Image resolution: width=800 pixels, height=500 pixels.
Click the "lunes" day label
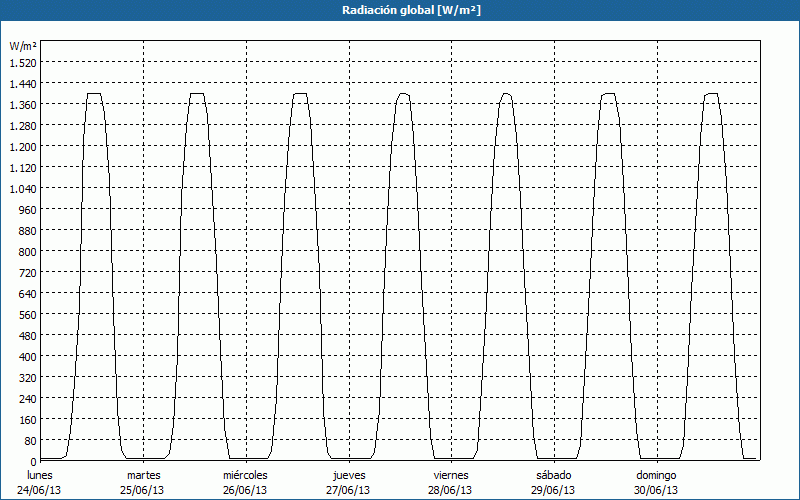click(x=40, y=475)
